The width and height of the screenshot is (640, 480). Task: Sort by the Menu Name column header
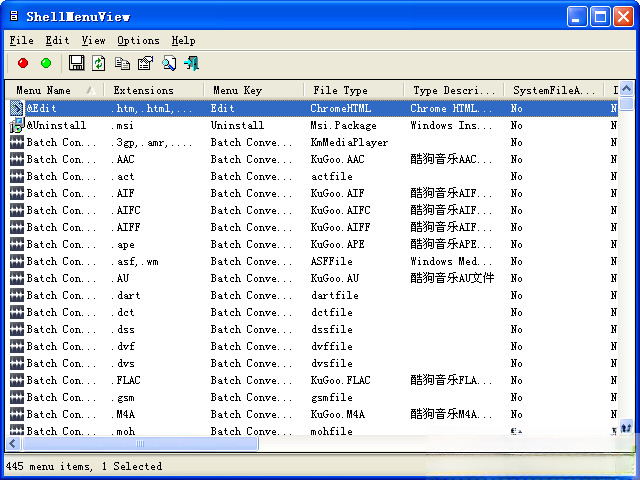click(54, 90)
